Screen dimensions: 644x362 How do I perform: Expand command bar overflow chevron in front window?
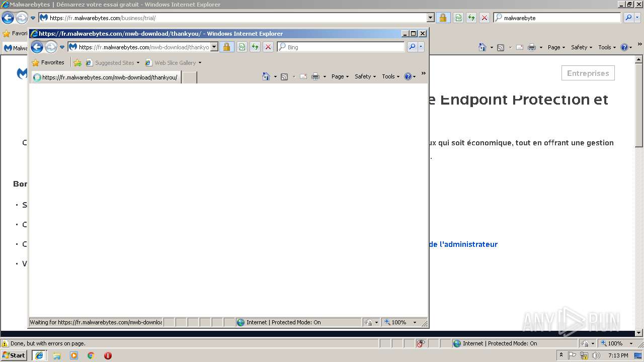pos(423,74)
